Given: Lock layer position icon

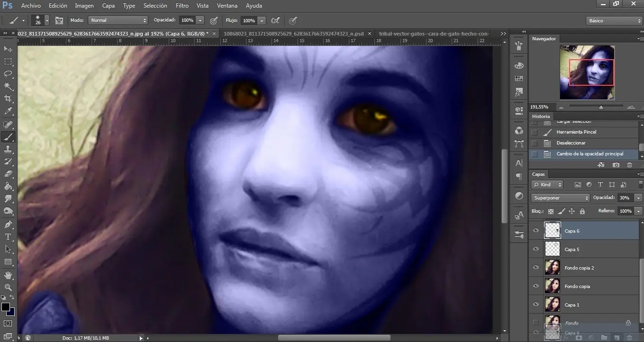Looking at the screenshot, I should click(x=571, y=211).
